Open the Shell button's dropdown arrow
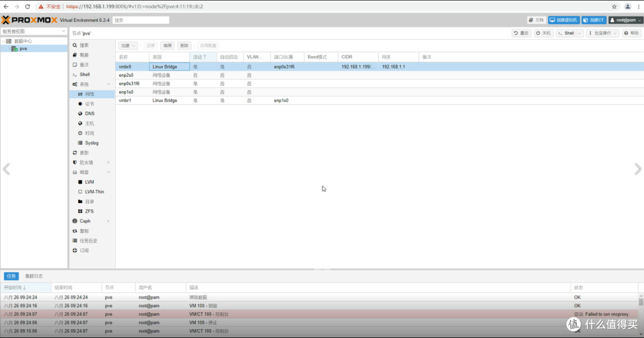Screen dimensions: 644x338 579,33
